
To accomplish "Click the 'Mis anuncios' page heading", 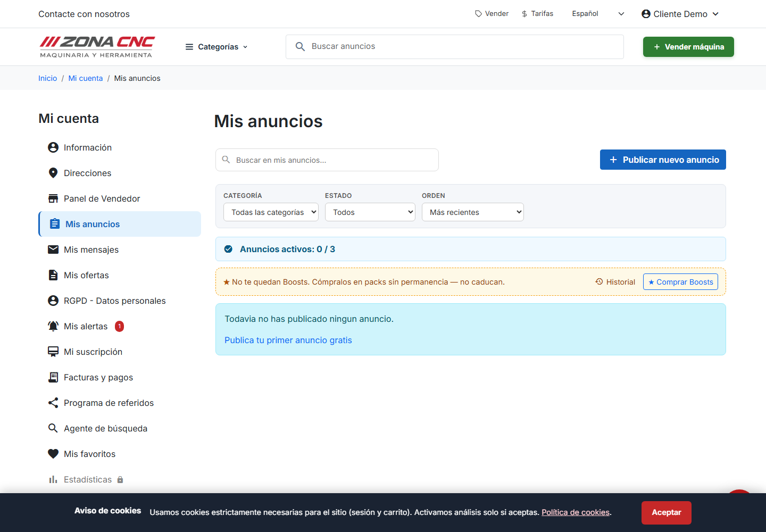I will point(268,121).
